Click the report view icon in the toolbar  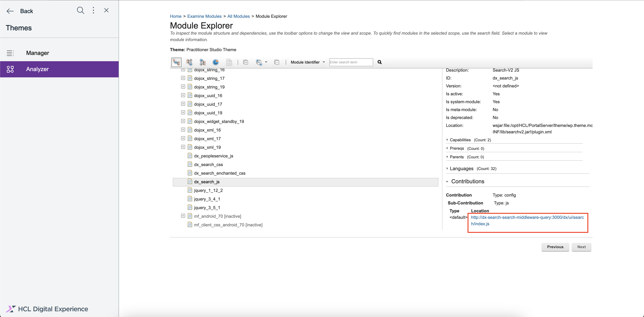[x=229, y=62]
